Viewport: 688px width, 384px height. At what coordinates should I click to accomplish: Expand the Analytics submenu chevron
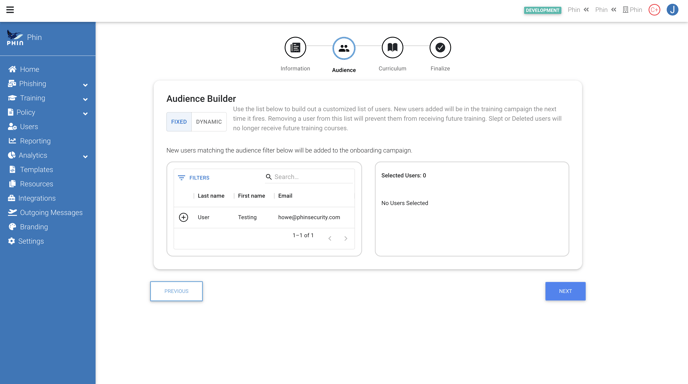coord(85,156)
